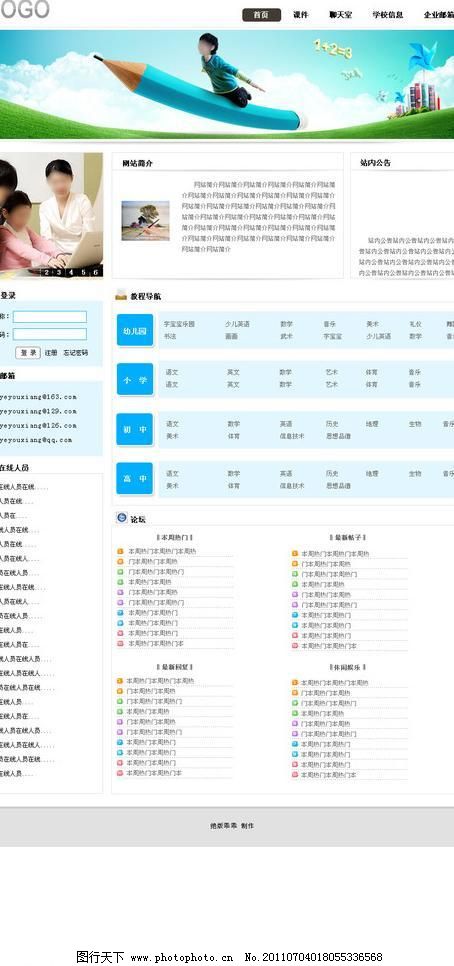Click the 登录 login button
The image size is (454, 966).
click(x=28, y=353)
